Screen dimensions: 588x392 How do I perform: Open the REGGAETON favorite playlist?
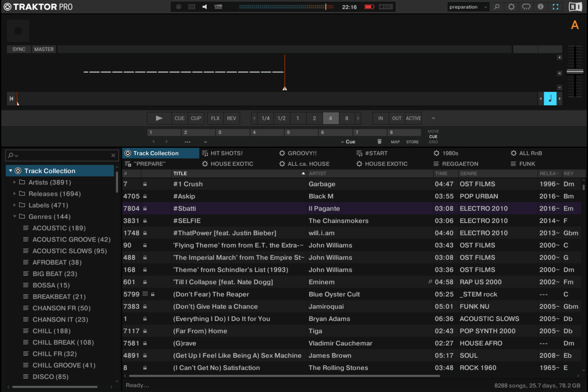click(460, 164)
